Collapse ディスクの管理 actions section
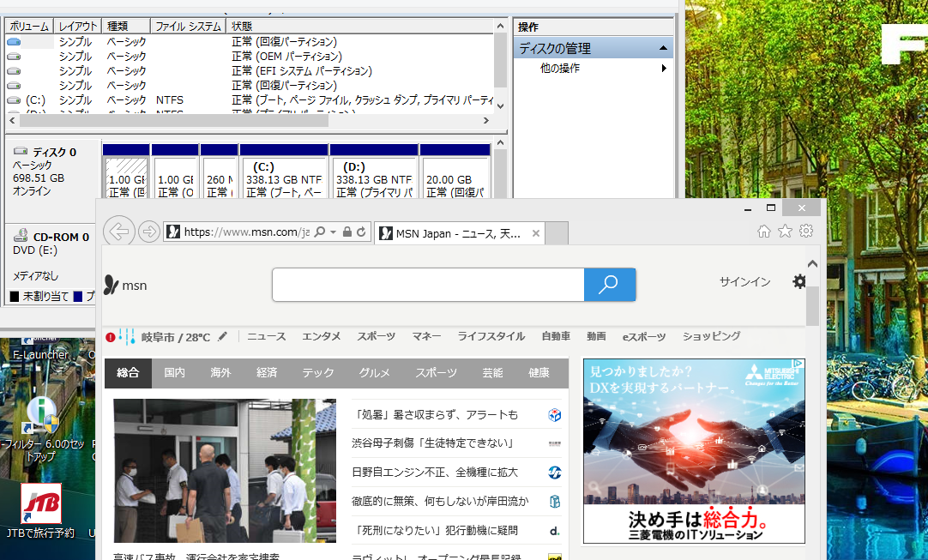Viewport: 928px width, 560px height. [x=663, y=48]
